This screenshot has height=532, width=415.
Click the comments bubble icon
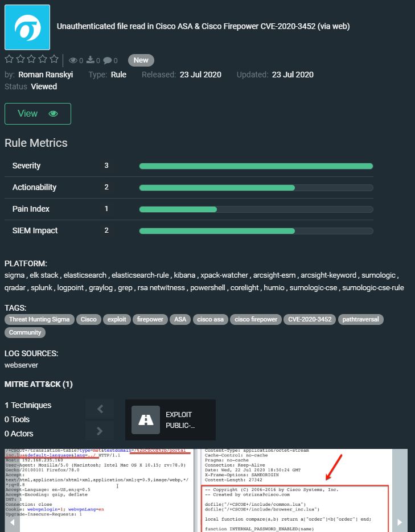click(x=108, y=60)
